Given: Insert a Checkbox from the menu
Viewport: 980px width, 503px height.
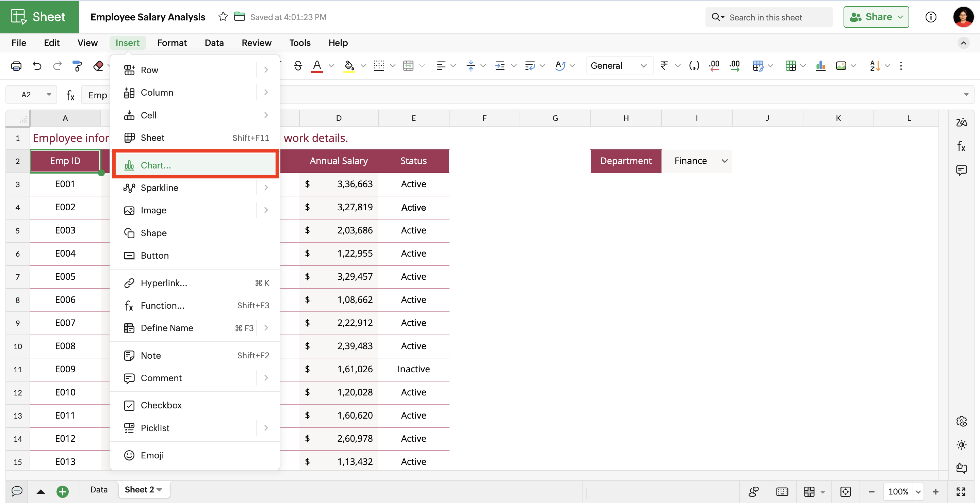Looking at the screenshot, I should click(x=161, y=405).
